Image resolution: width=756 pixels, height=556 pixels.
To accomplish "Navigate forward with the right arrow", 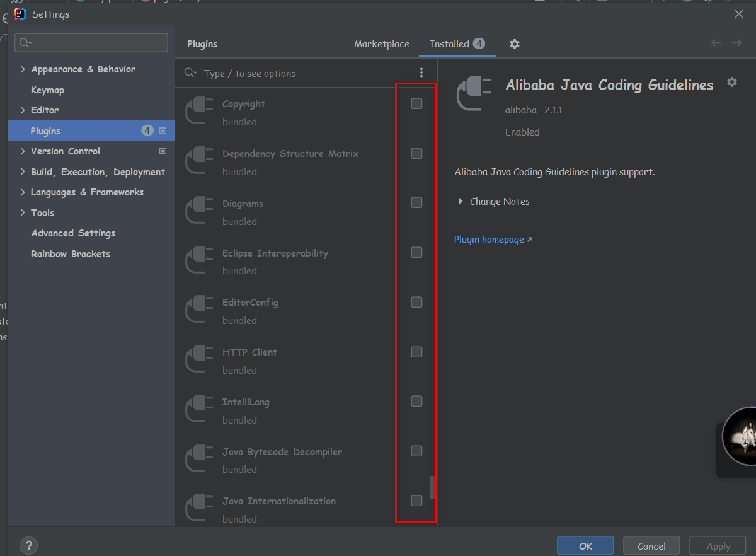I will (736, 43).
